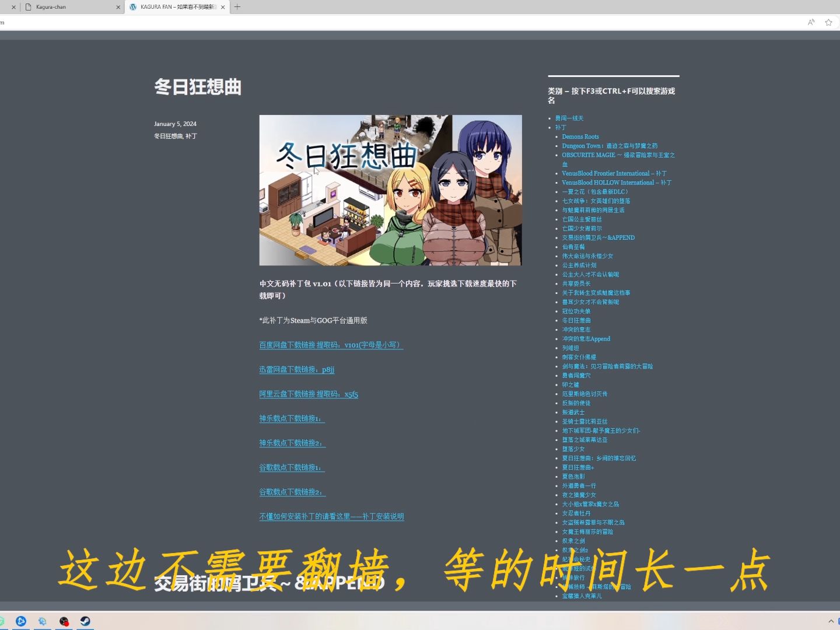Open 夏日狂想曲+ sidebar link
Screen dimensions: 840x630
point(578,467)
